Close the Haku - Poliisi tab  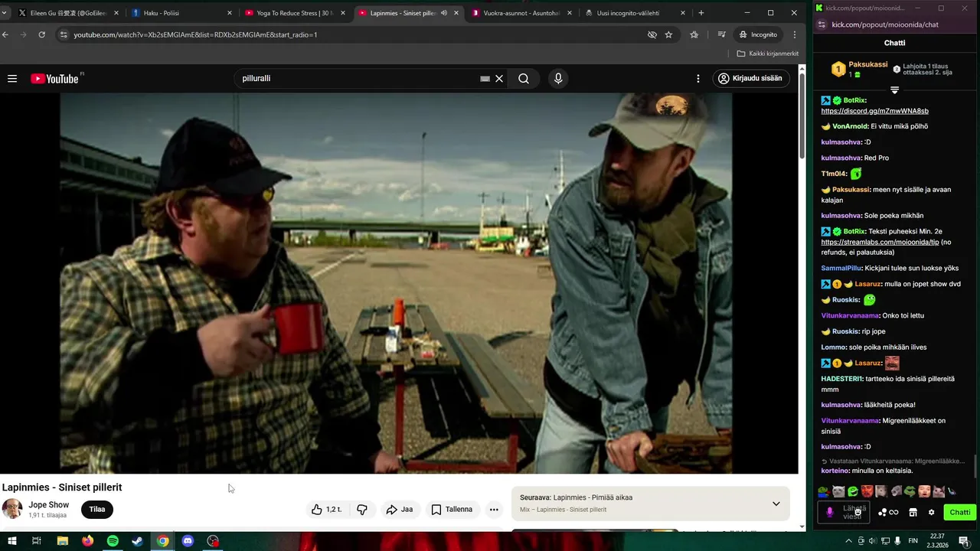point(229,13)
